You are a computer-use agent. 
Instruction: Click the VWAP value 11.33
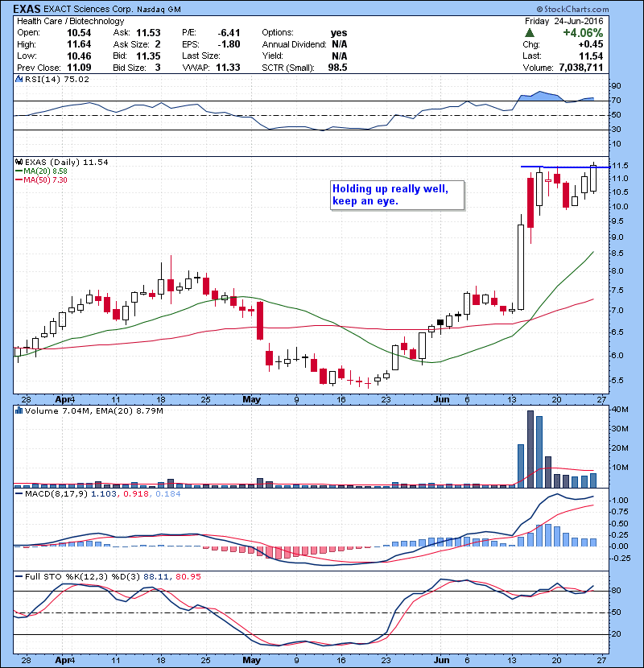pos(228,68)
